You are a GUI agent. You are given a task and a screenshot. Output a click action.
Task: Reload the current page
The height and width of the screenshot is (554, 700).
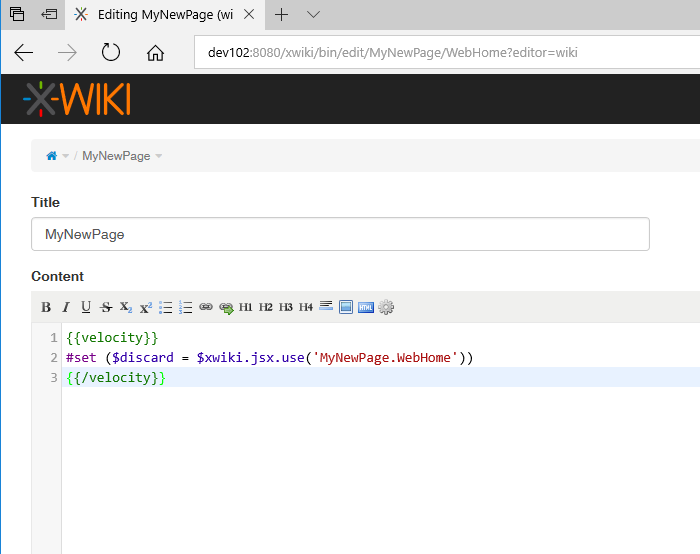click(x=111, y=52)
